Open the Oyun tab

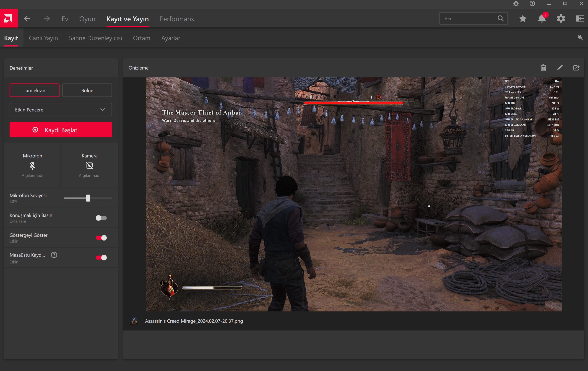click(x=87, y=19)
